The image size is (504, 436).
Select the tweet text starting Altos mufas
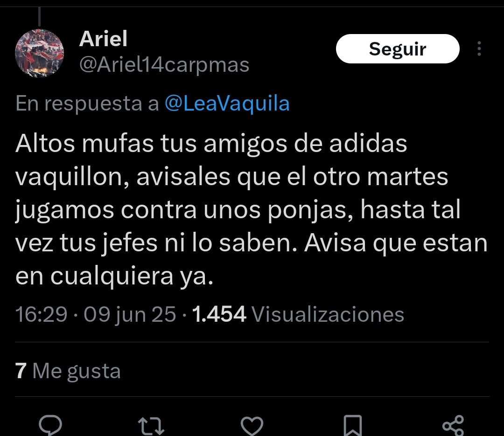tap(252, 209)
